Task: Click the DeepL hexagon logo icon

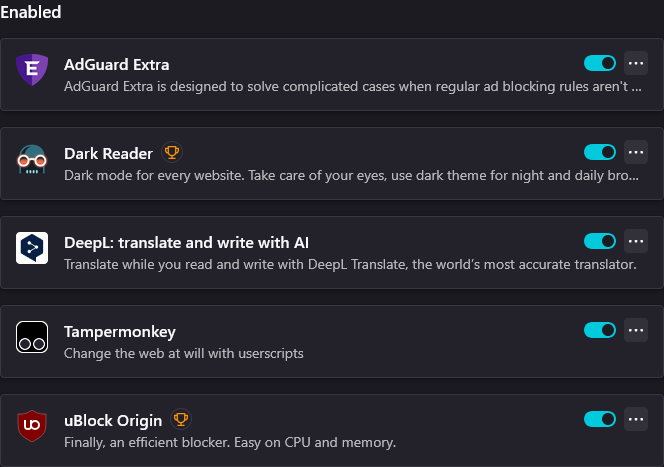Action: 32,248
